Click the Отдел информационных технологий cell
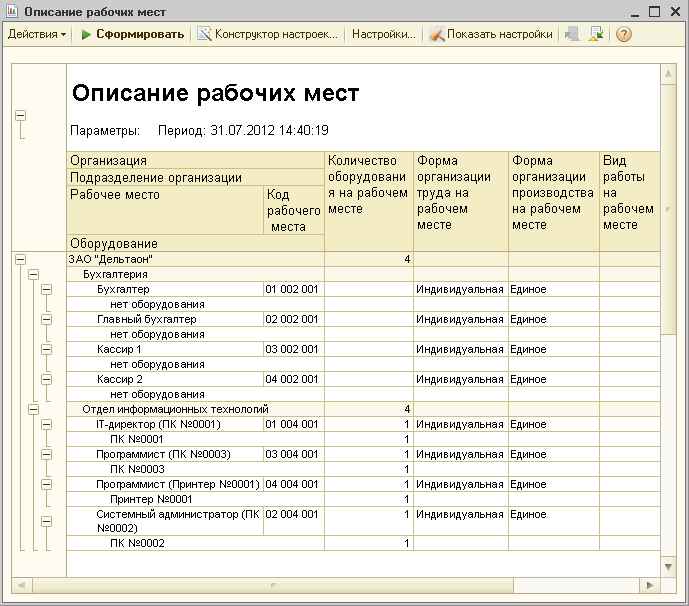This screenshot has width=689, height=606. [x=196, y=410]
